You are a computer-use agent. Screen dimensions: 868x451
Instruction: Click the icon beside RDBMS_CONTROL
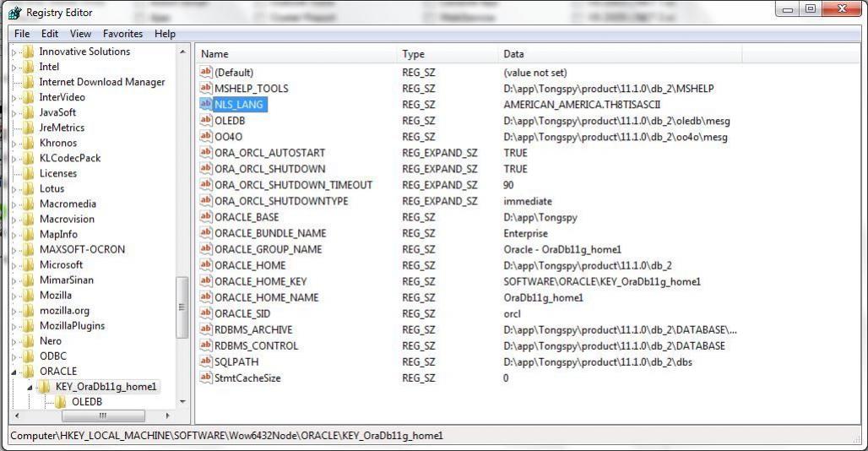click(206, 345)
